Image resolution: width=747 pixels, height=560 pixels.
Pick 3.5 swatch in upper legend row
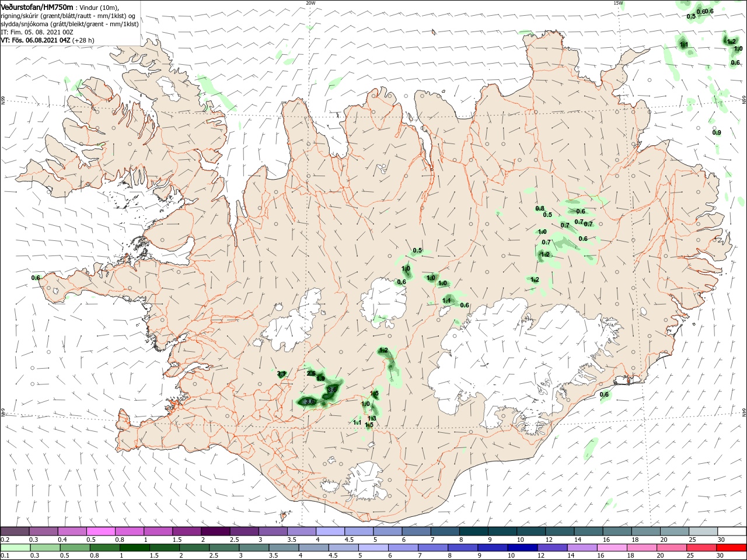coord(301,531)
